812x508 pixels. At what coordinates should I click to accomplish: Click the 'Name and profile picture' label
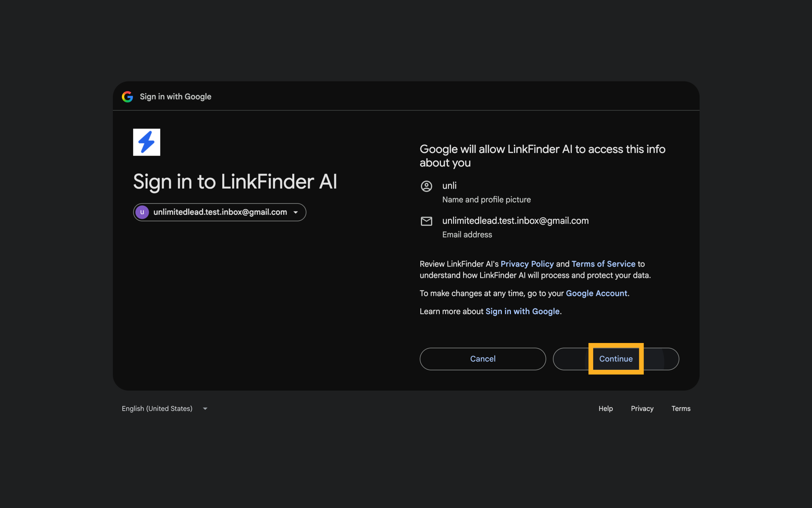pyautogui.click(x=486, y=200)
